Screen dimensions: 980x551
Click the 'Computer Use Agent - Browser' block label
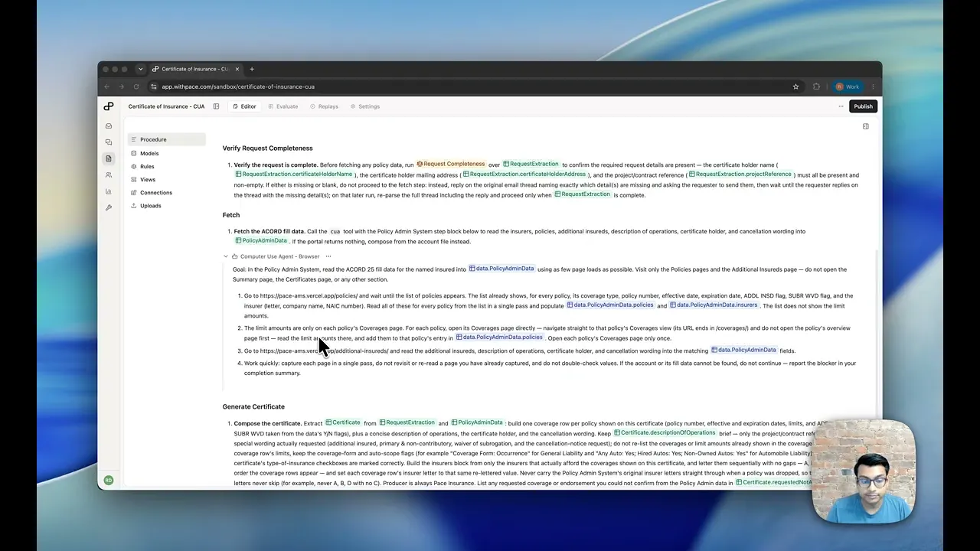279,256
